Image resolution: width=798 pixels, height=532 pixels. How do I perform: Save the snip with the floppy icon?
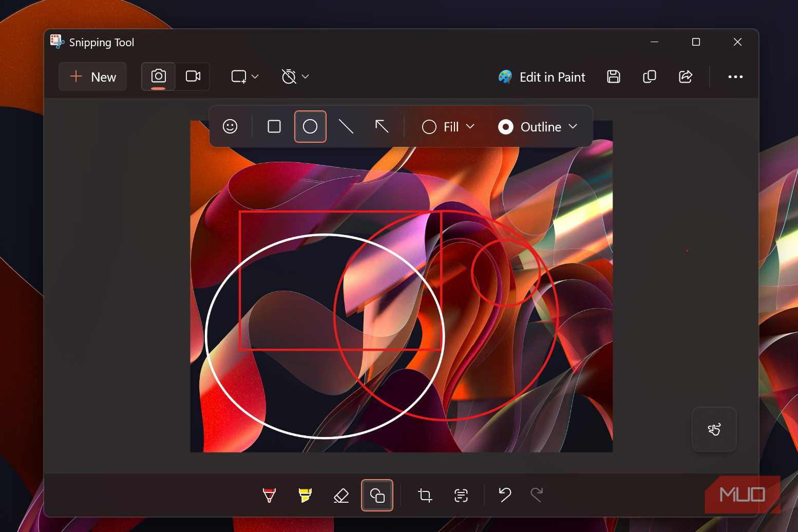[614, 77]
